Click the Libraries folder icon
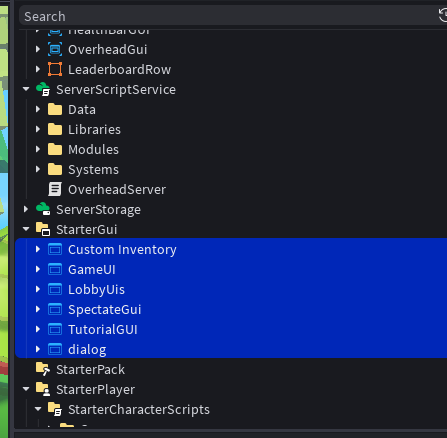The image size is (447, 438). tap(55, 129)
